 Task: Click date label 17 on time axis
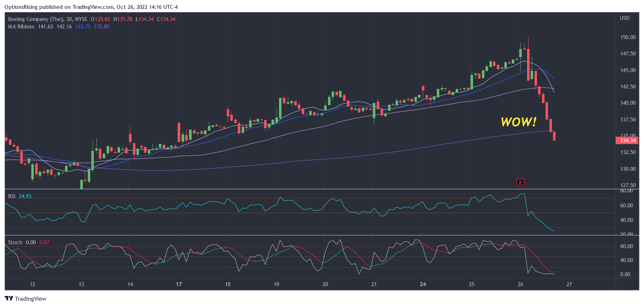point(179,284)
